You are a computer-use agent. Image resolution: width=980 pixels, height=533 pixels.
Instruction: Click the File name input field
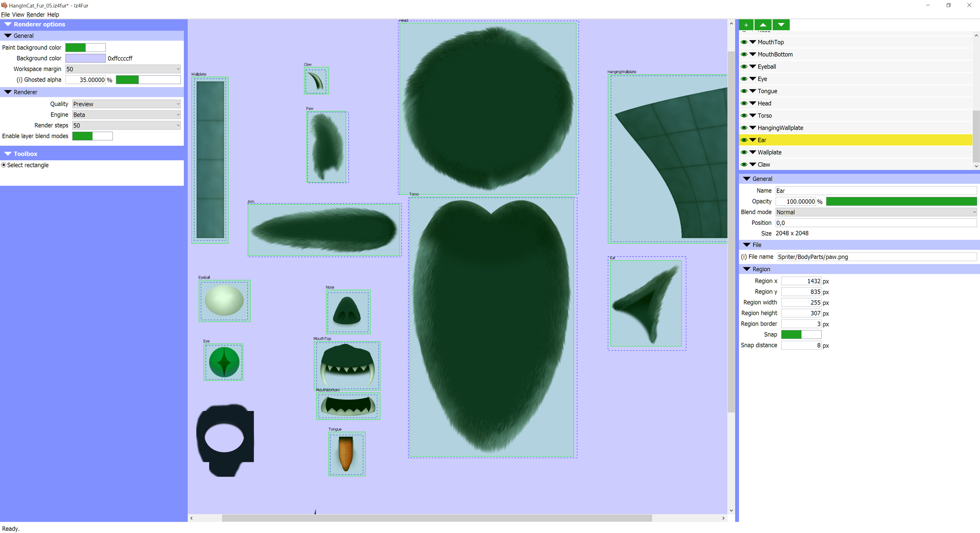[x=877, y=257]
